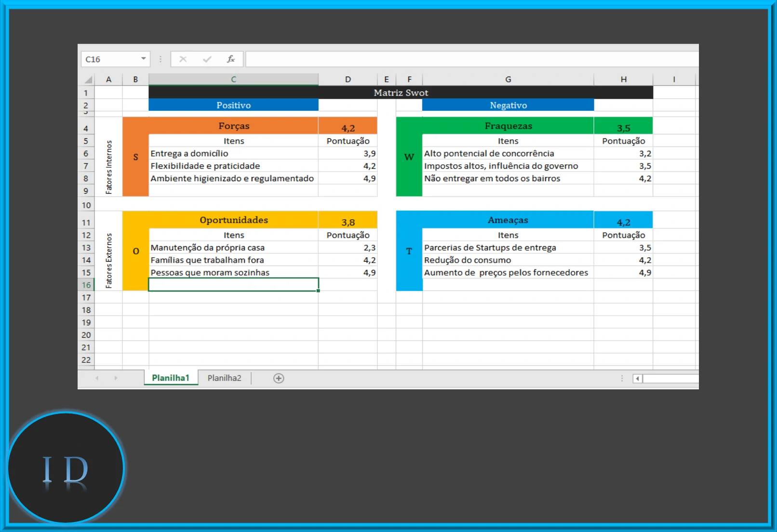Click the yellow 'O' letter cell
777x532 pixels.
pyautogui.click(x=135, y=251)
